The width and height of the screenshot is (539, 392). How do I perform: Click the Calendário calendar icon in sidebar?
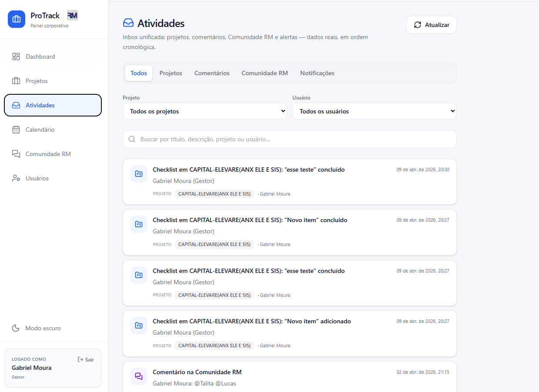pos(16,130)
